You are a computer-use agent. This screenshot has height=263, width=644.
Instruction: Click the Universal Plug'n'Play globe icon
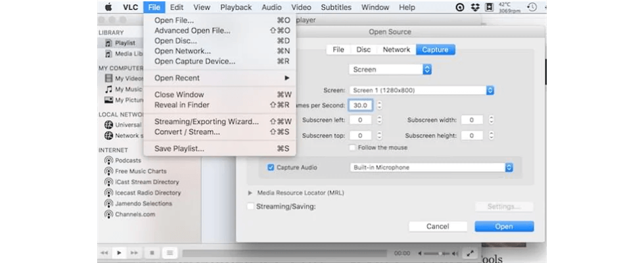pyautogui.click(x=108, y=124)
